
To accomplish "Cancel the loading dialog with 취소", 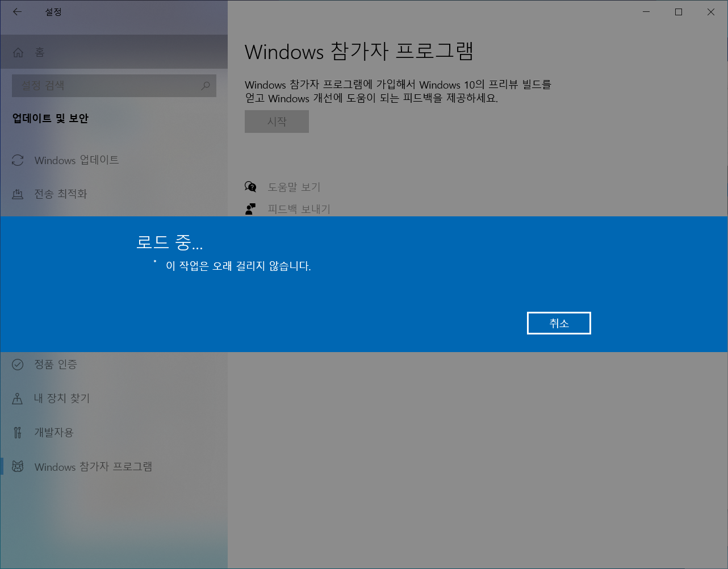I will click(x=559, y=323).
